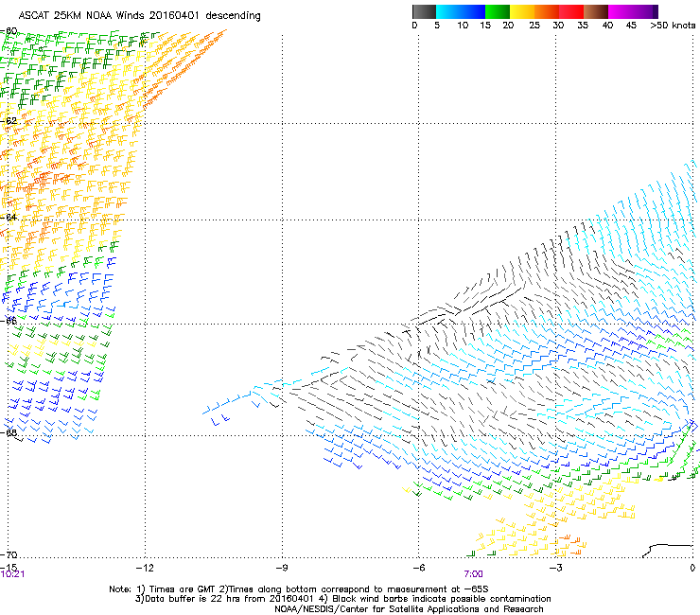Select the gray 0-5 knots legend band
This screenshot has height=615, width=700.
pyautogui.click(x=424, y=11)
